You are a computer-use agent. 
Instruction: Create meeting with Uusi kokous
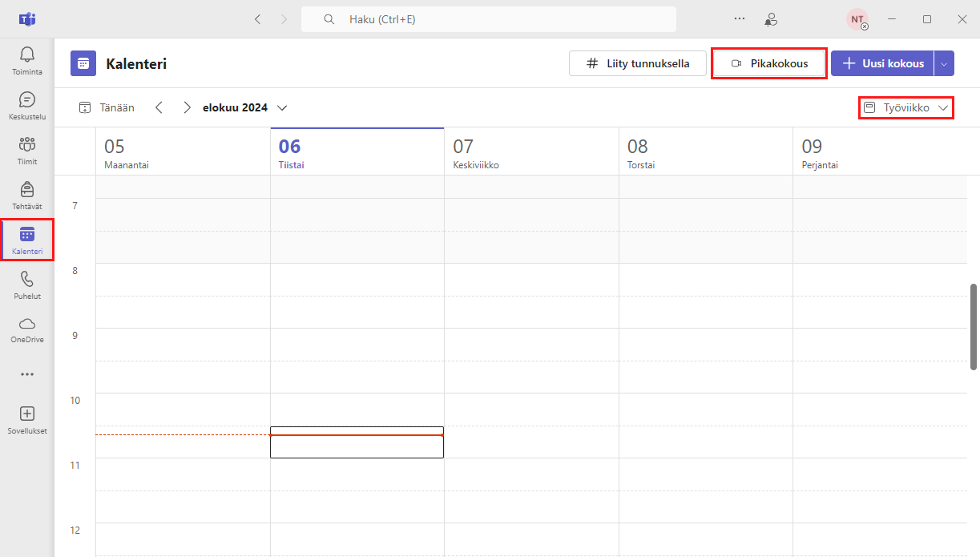click(882, 63)
